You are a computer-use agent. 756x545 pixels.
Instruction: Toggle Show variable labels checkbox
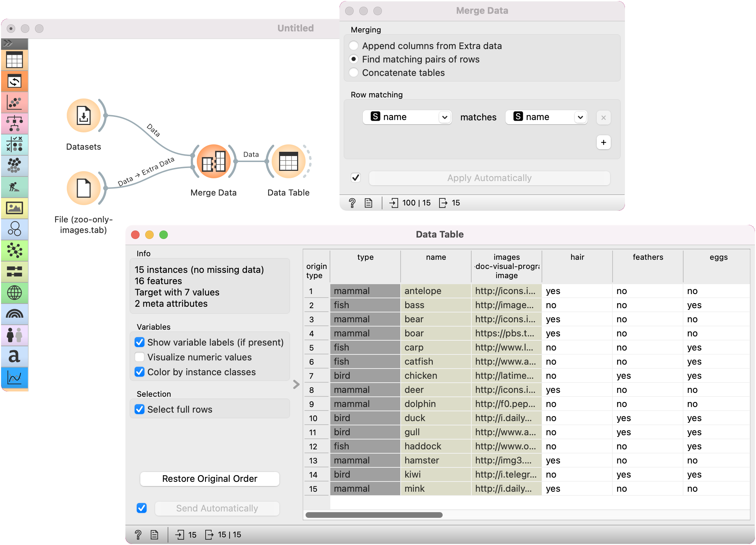(x=140, y=342)
